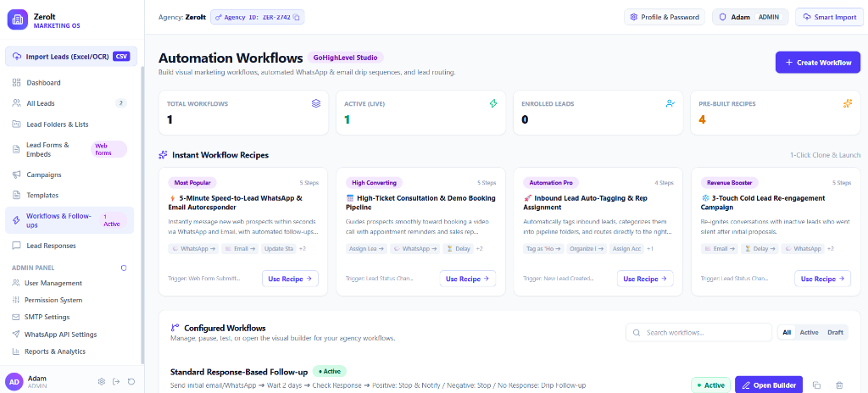Click the Campaigns megaphone icon
This screenshot has width=868, height=393.
click(x=17, y=174)
